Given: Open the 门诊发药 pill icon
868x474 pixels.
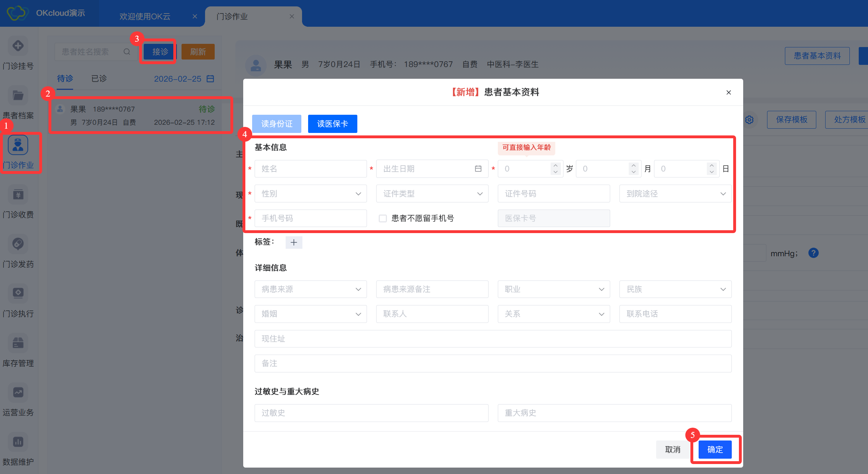Looking at the screenshot, I should click(18, 244).
